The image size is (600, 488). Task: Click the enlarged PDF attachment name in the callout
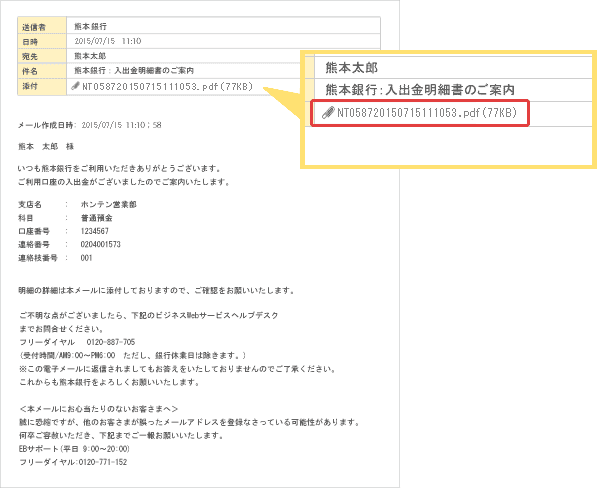point(427,113)
